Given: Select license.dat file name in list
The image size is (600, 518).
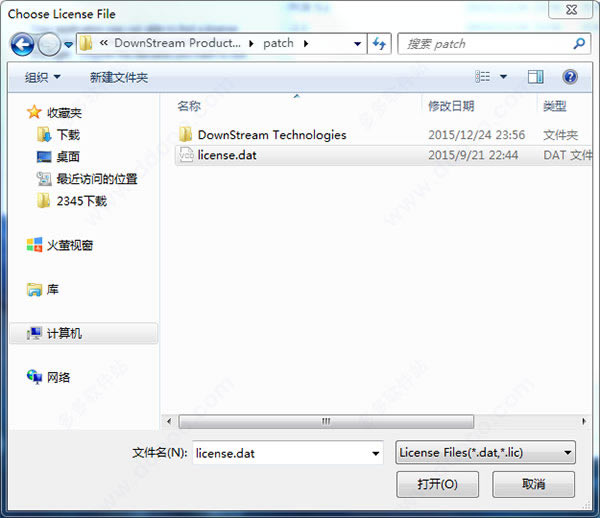Looking at the screenshot, I should (227, 155).
